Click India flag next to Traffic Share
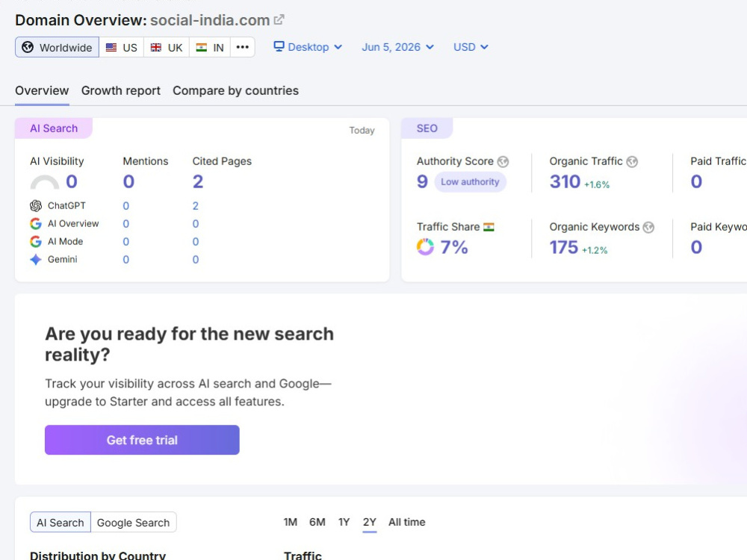 click(x=489, y=227)
